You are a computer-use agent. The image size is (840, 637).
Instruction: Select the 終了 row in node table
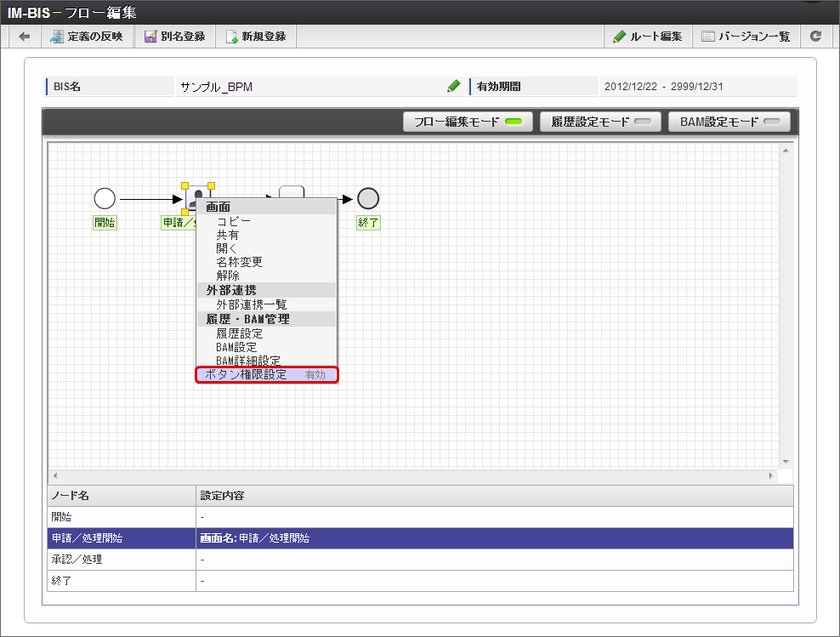pos(420,581)
